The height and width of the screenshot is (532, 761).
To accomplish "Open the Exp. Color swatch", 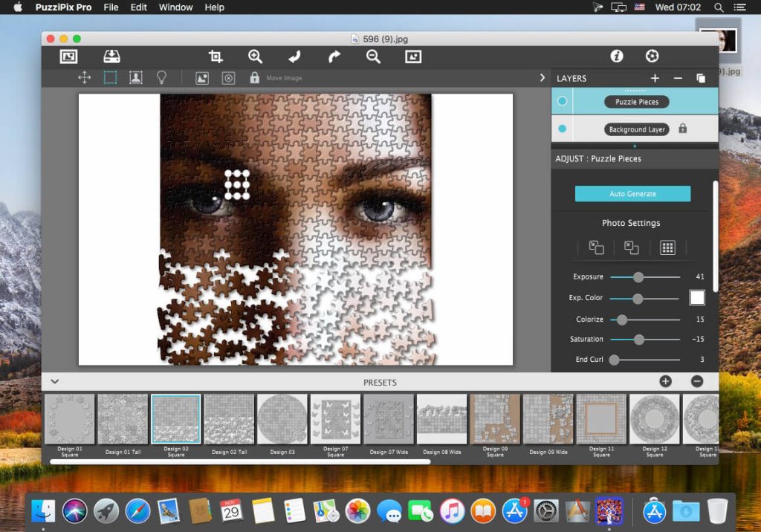I will pyautogui.click(x=697, y=297).
